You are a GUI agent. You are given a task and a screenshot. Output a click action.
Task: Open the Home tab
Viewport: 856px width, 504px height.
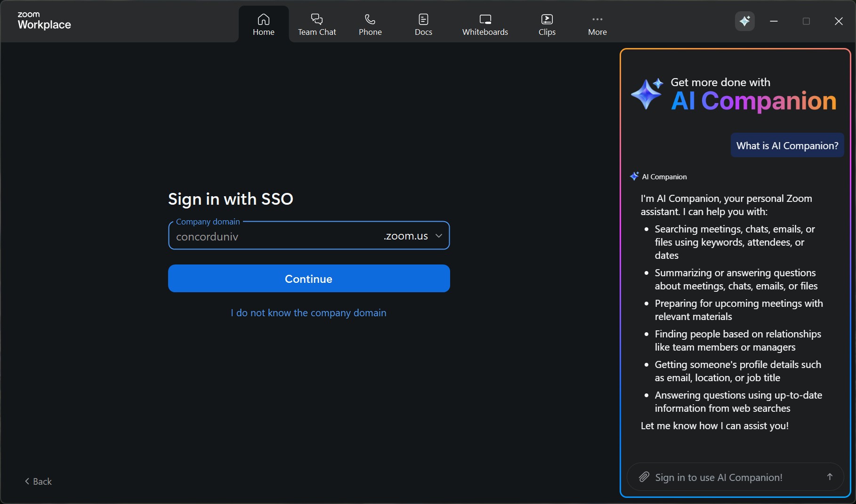pyautogui.click(x=263, y=24)
